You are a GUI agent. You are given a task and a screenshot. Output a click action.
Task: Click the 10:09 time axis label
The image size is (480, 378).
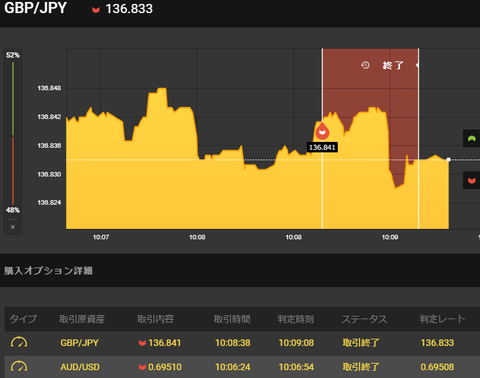point(390,237)
